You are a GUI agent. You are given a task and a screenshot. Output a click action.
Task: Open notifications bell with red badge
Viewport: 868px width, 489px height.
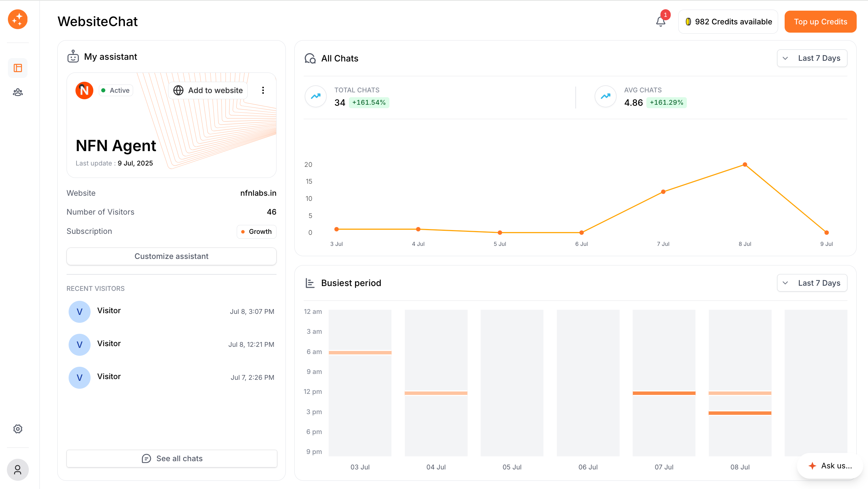(x=661, y=22)
